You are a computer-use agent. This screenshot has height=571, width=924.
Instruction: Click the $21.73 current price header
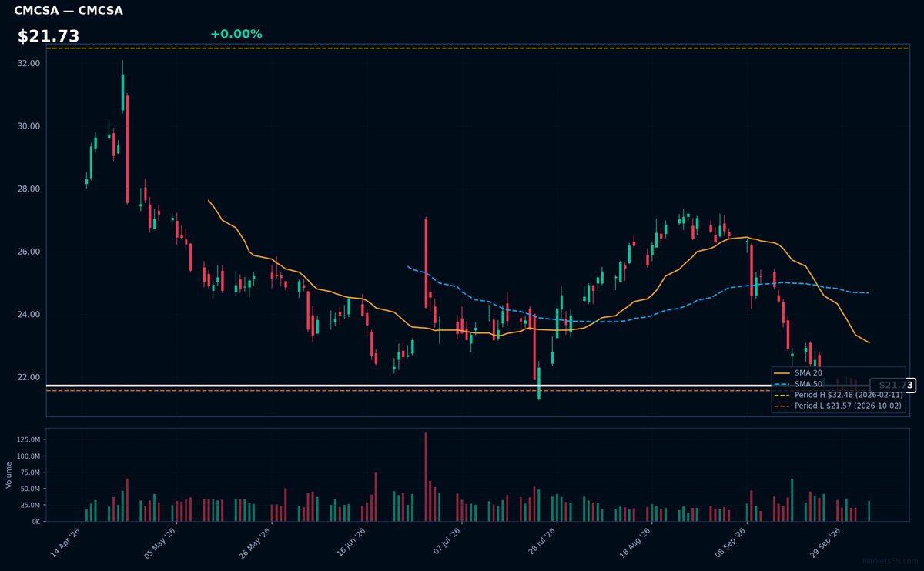(x=49, y=36)
